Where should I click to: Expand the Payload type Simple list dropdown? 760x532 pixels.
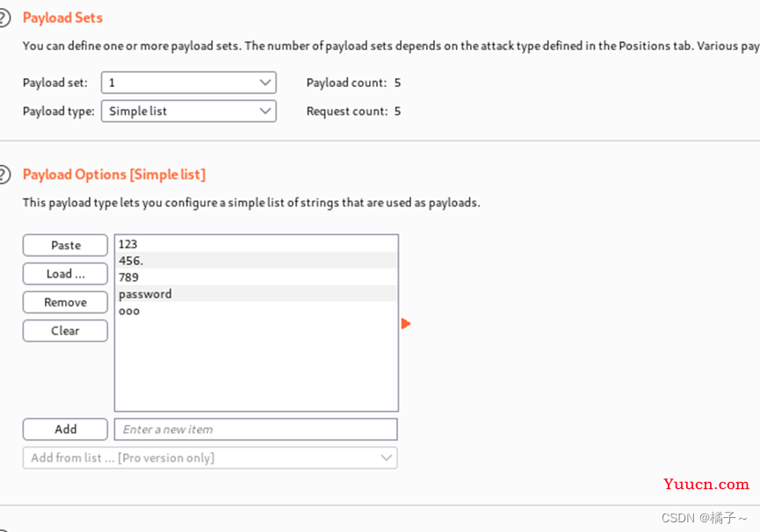point(189,111)
